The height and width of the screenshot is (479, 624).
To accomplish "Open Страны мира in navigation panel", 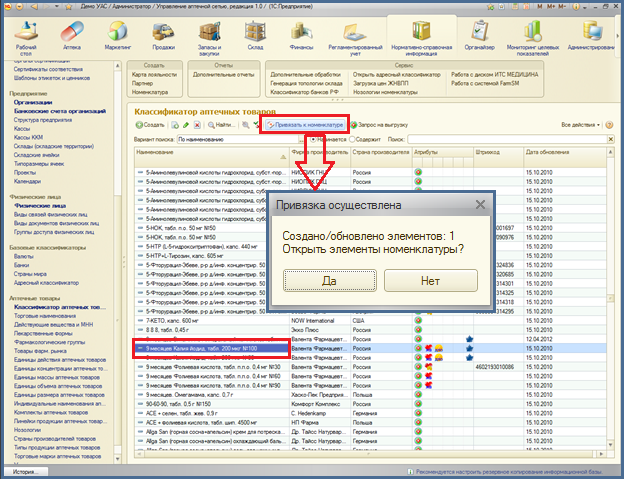I will pyautogui.click(x=30, y=274).
